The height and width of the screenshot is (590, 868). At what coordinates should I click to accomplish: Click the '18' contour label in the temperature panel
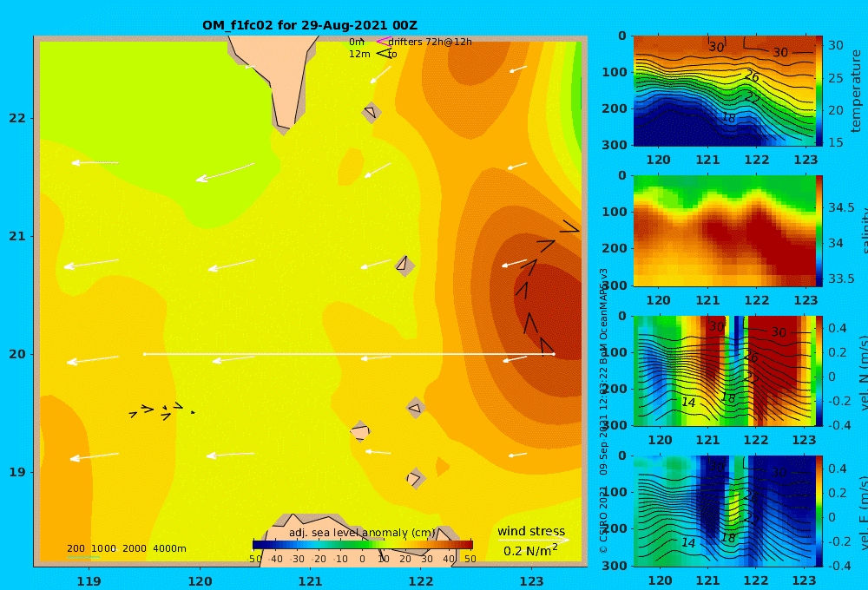(x=728, y=118)
